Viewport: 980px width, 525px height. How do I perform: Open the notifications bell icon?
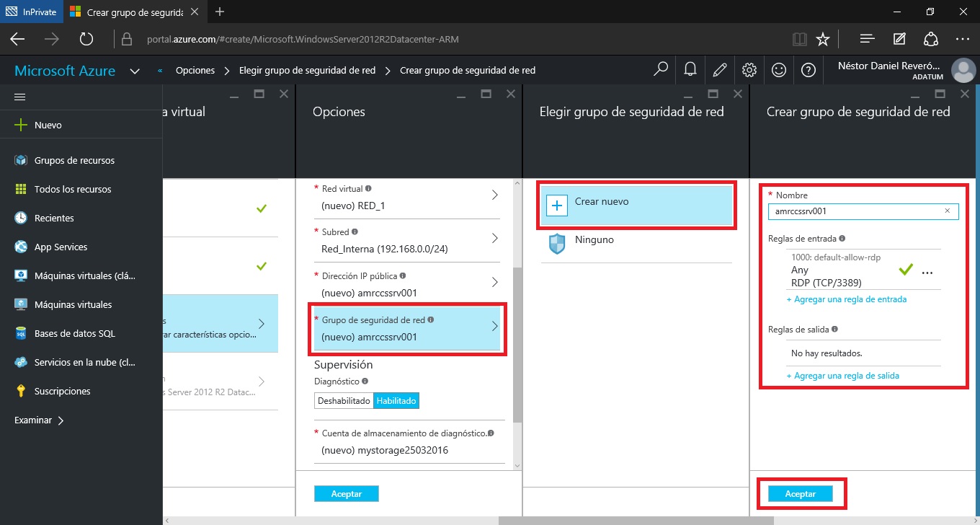(x=690, y=70)
